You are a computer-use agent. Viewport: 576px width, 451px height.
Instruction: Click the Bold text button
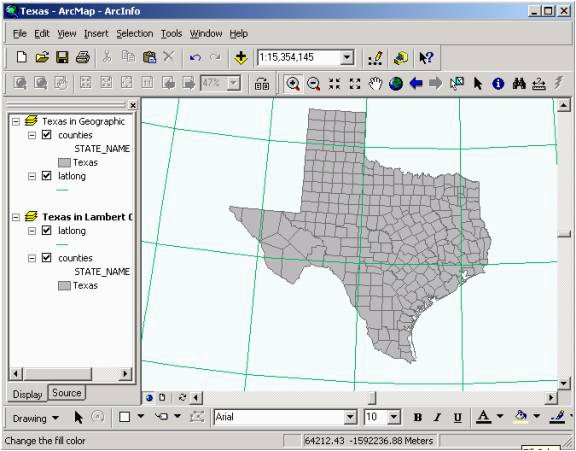[417, 418]
